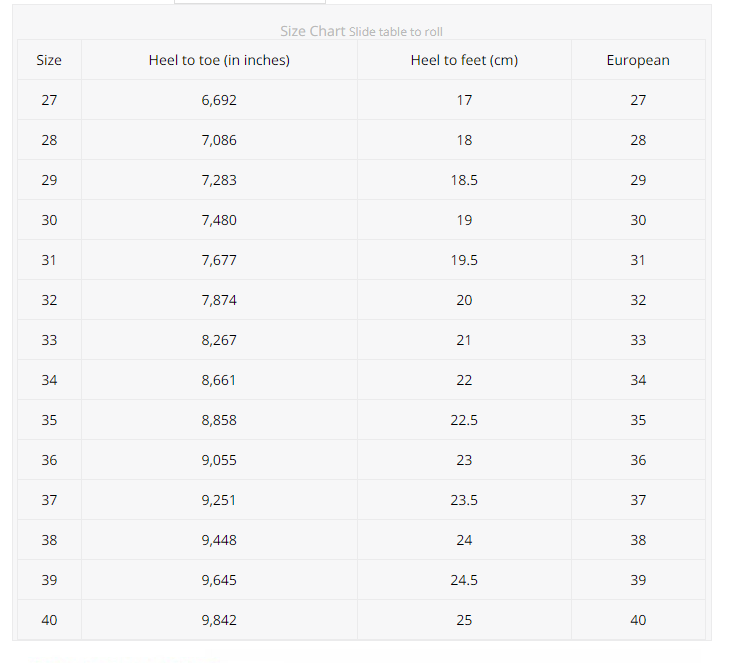Select the 23.5 cm value

point(464,500)
